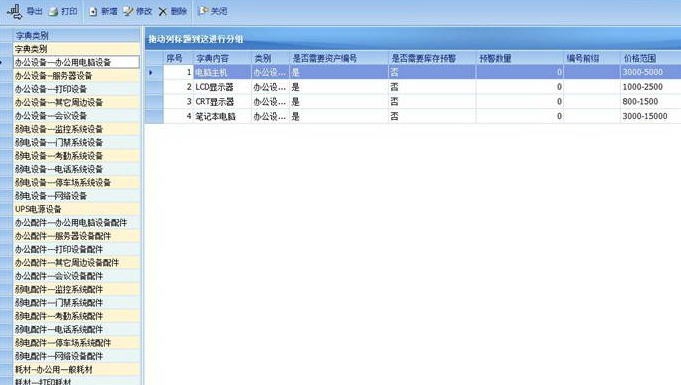Select 弱电配件—监控系统配件 category
This screenshot has height=385, width=681.
pyautogui.click(x=76, y=289)
